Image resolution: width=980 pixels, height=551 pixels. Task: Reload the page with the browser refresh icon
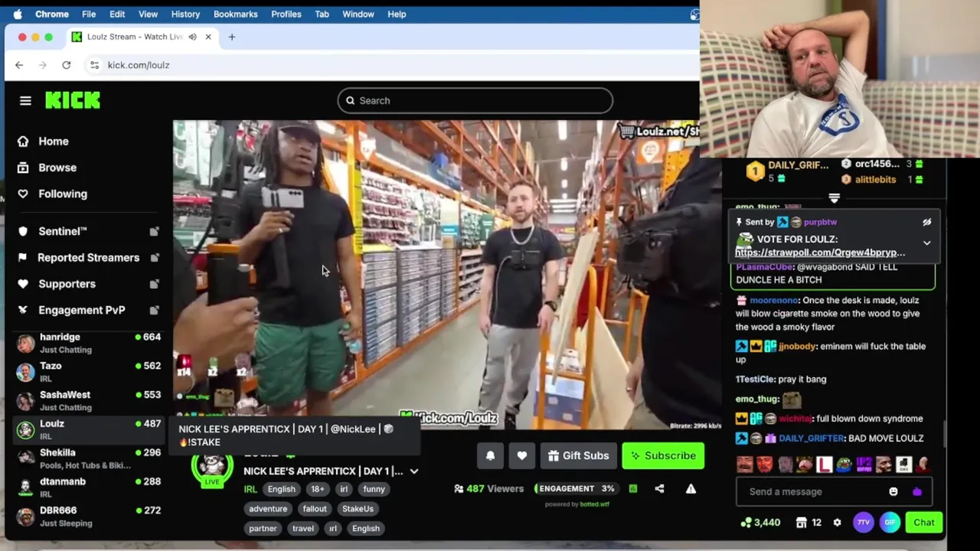(x=67, y=65)
